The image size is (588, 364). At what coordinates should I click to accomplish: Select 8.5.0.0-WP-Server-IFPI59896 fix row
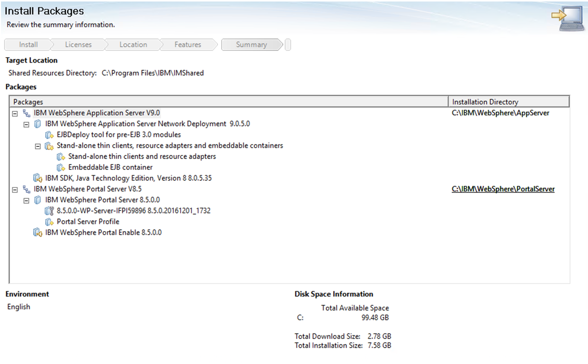click(x=133, y=211)
